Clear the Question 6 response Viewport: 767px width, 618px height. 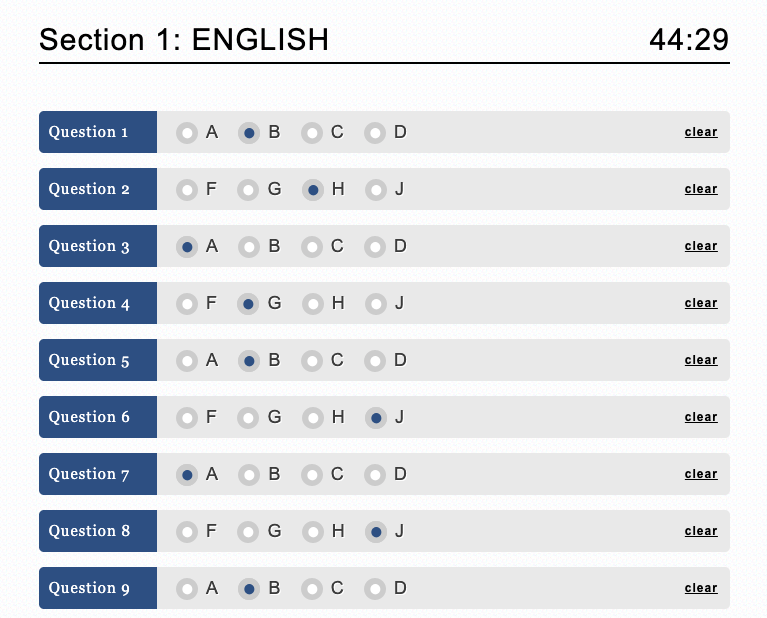(701, 417)
